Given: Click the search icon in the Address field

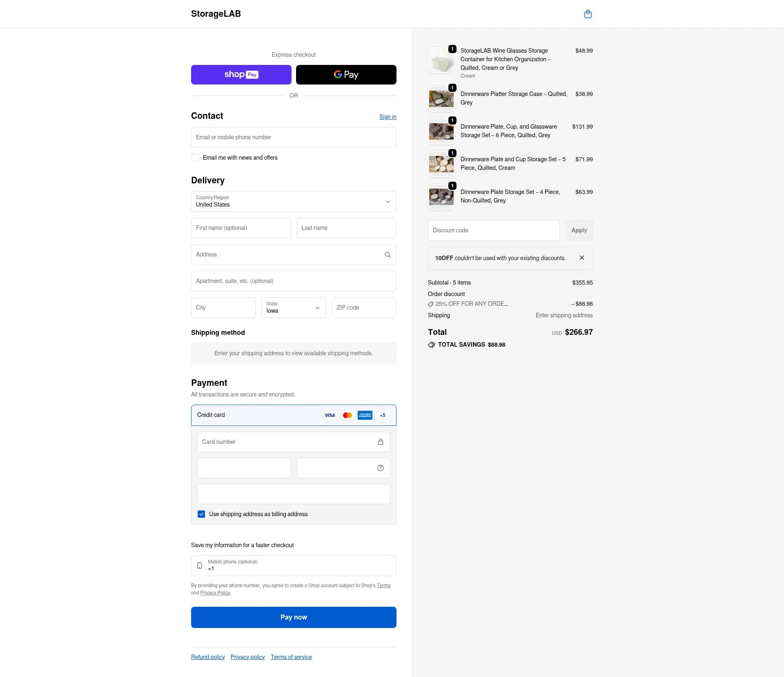Looking at the screenshot, I should [x=388, y=254].
